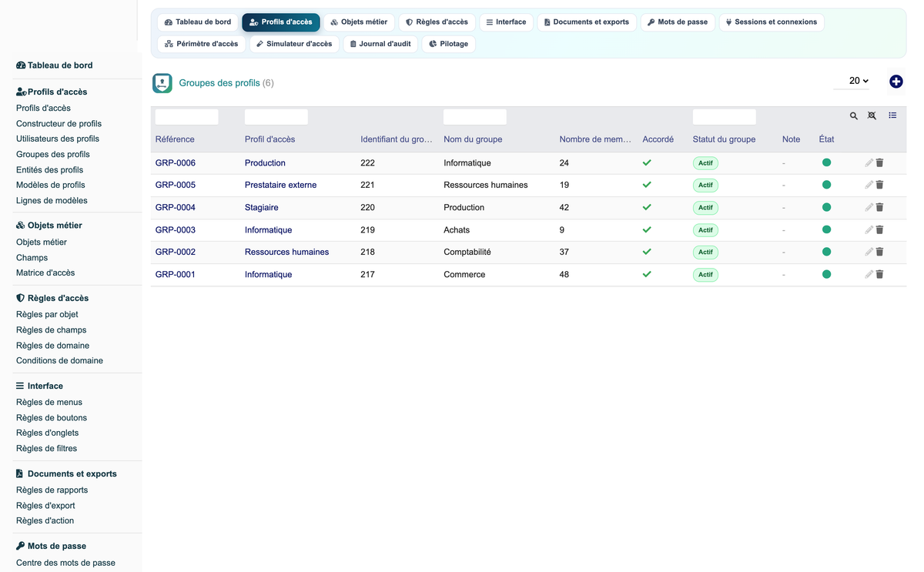This screenshot has height=572, width=924.
Task: Click the pencil icon for GRP-0003
Action: click(869, 229)
